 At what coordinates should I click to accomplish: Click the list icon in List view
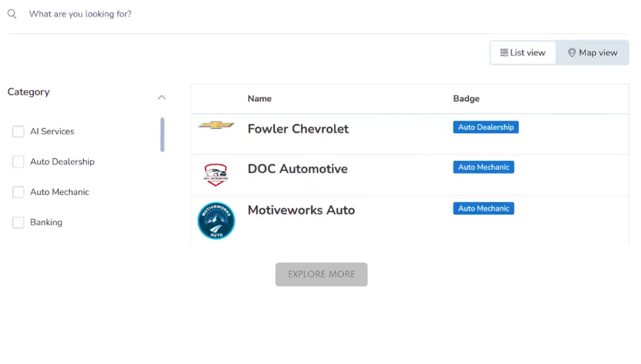504,53
